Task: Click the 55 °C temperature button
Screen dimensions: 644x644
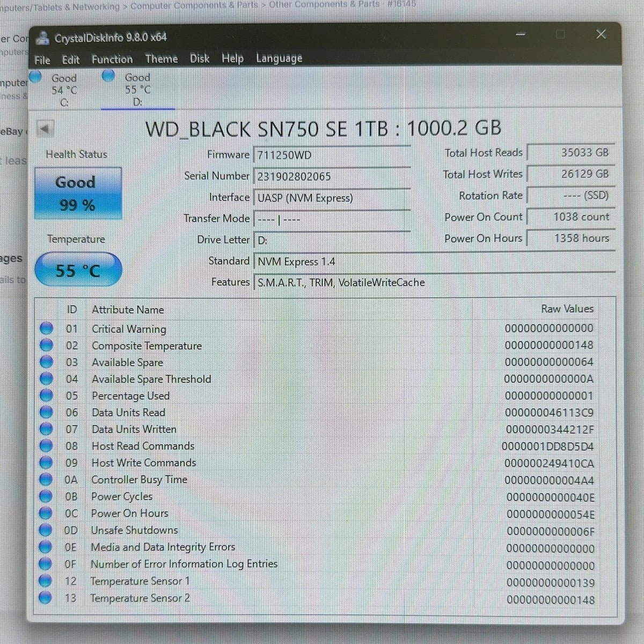Action: [x=78, y=270]
